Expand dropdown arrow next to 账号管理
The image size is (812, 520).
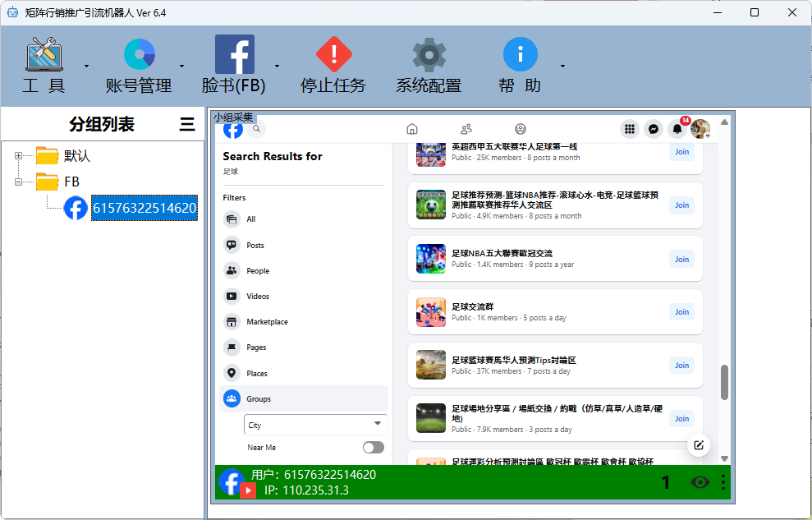[x=181, y=66]
